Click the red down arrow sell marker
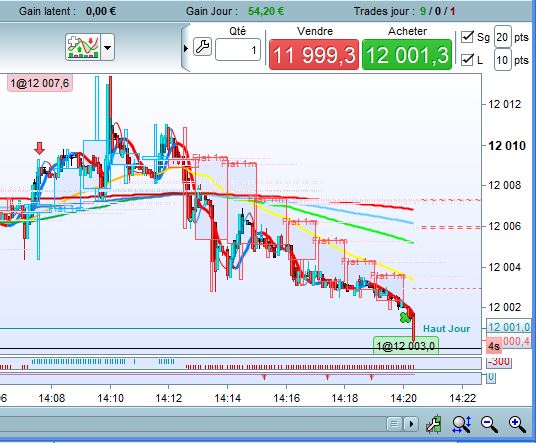The image size is (536, 443). 40,148
